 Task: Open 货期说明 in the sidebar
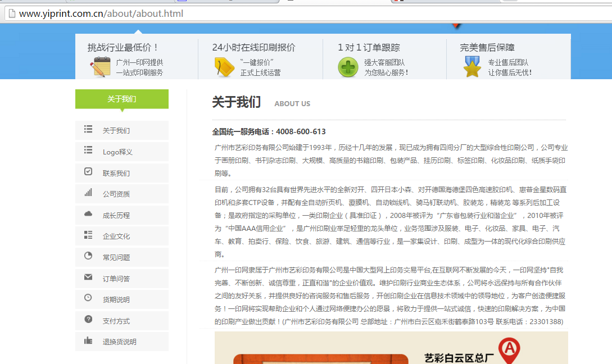coord(122,299)
